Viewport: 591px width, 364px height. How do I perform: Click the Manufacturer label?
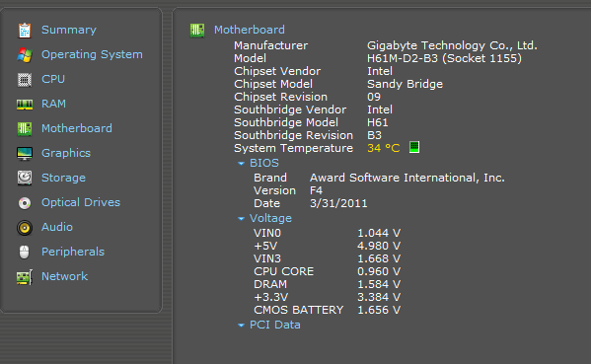(x=270, y=45)
